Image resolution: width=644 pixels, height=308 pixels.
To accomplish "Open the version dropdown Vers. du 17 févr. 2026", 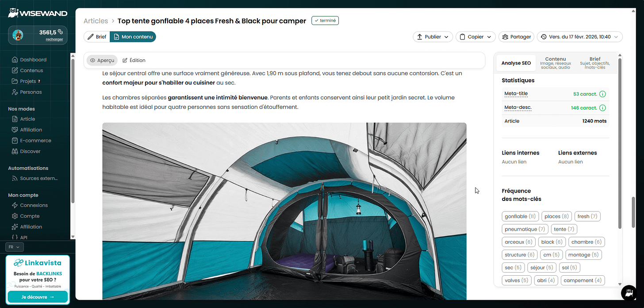I will tap(580, 37).
